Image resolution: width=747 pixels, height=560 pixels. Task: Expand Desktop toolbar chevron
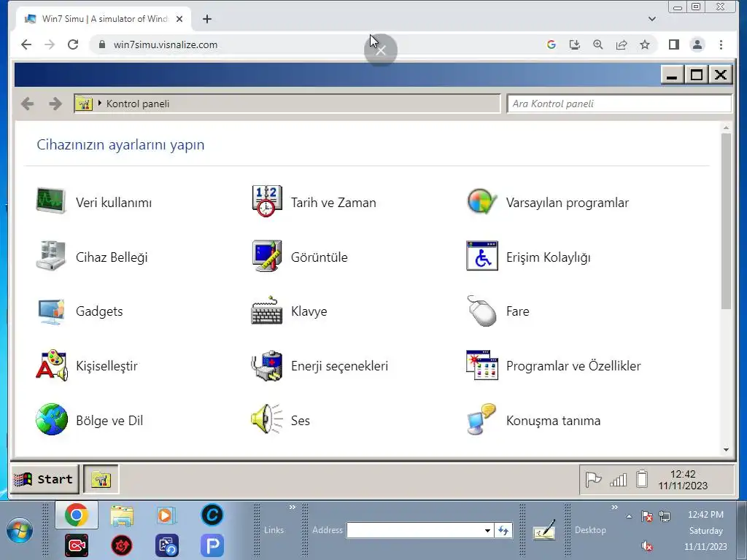coord(614,507)
